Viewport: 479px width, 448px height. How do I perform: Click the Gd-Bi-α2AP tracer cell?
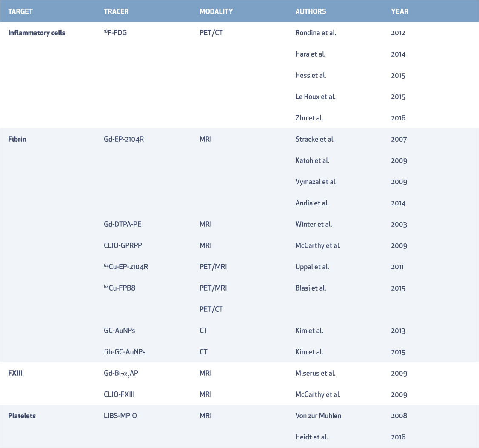(x=121, y=374)
